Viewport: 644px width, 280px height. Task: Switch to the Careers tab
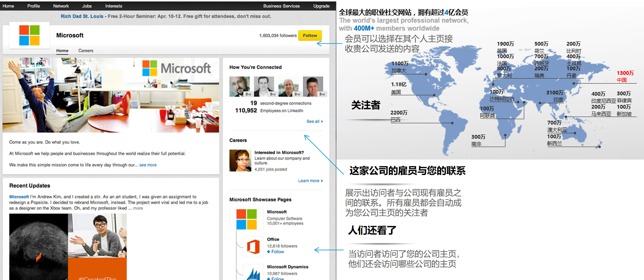tap(86, 51)
